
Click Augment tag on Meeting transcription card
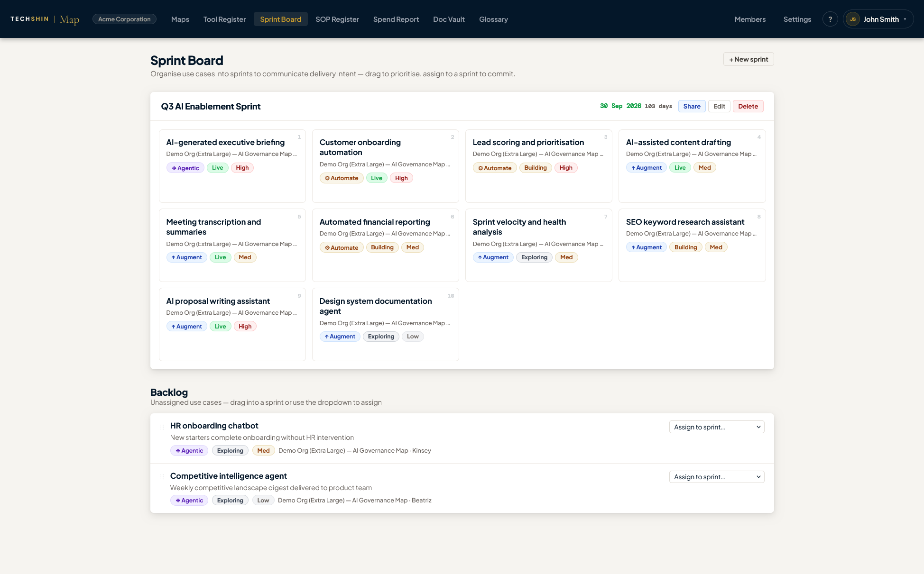click(187, 257)
